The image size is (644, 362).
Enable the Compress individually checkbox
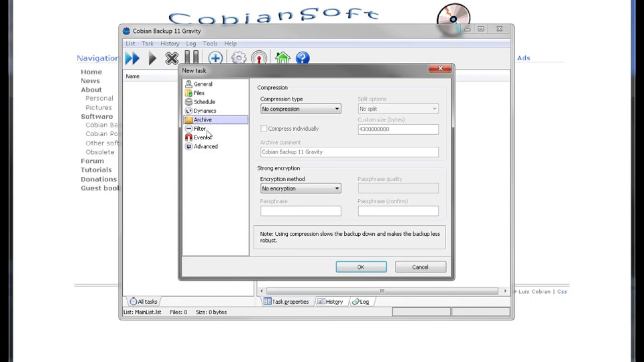pyautogui.click(x=264, y=129)
